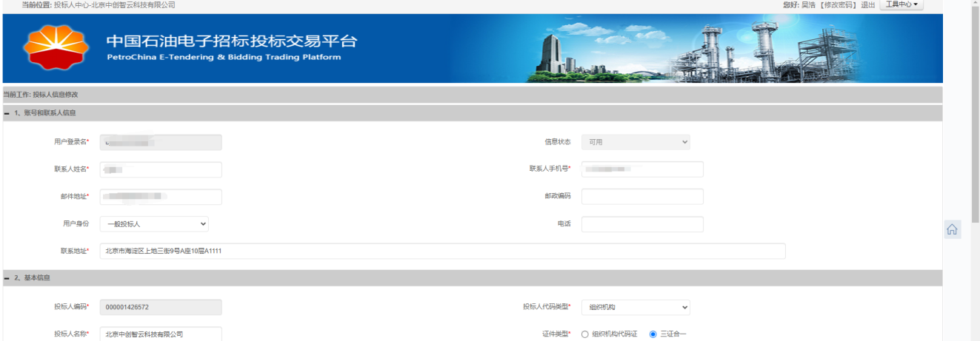
Task: Open the 修改密码 link
Action: [x=839, y=5]
